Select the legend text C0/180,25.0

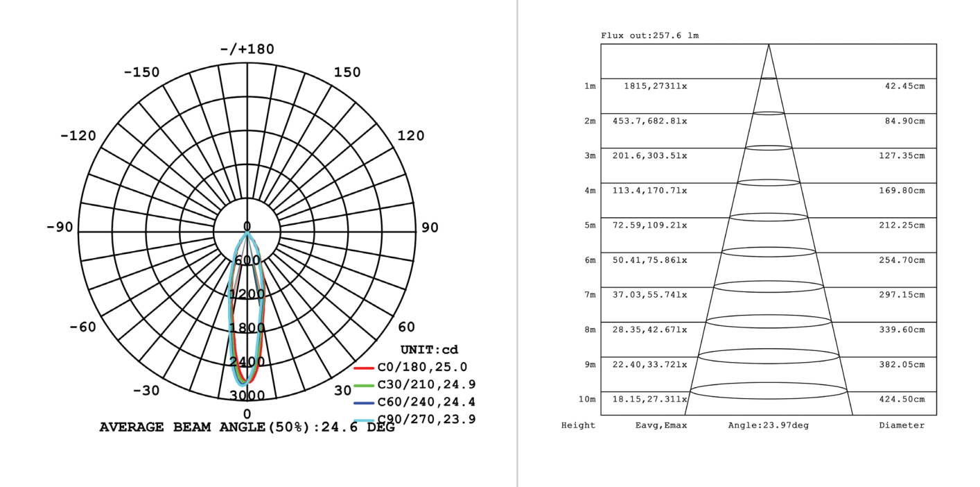pos(422,367)
